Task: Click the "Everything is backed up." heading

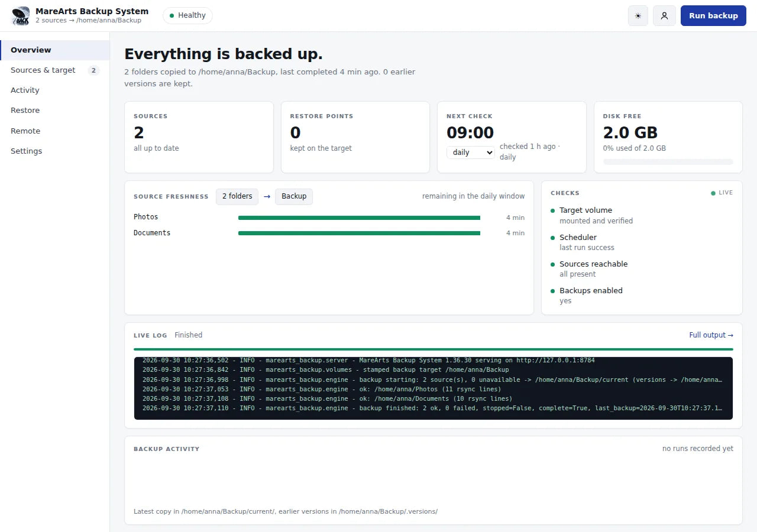Action: tap(224, 54)
